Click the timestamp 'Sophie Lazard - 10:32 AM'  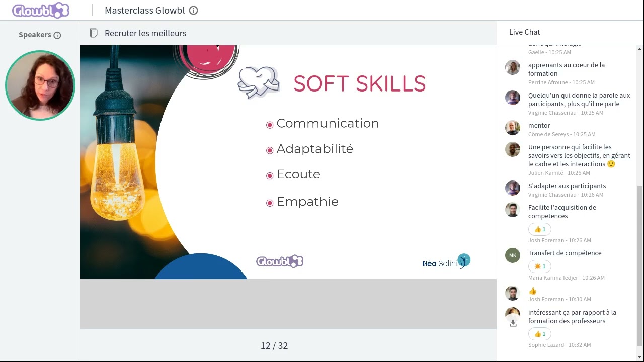(x=559, y=345)
